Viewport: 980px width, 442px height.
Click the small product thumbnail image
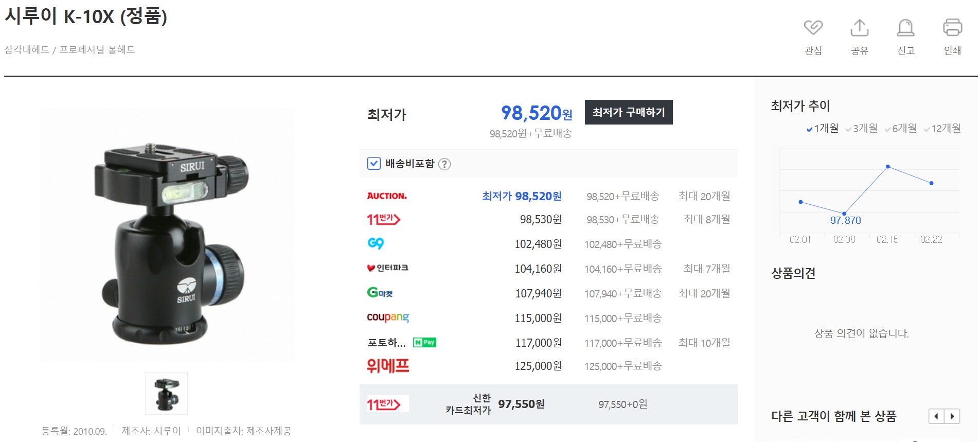pos(166,394)
